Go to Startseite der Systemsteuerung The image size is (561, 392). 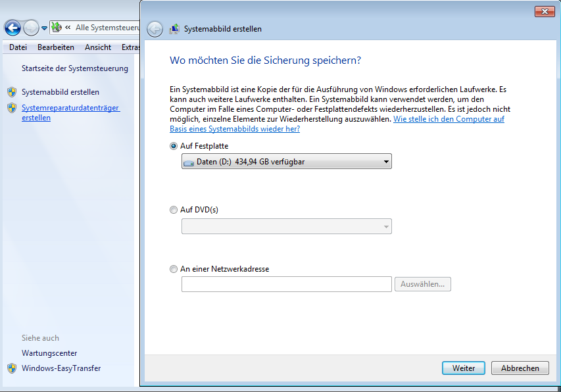point(75,68)
